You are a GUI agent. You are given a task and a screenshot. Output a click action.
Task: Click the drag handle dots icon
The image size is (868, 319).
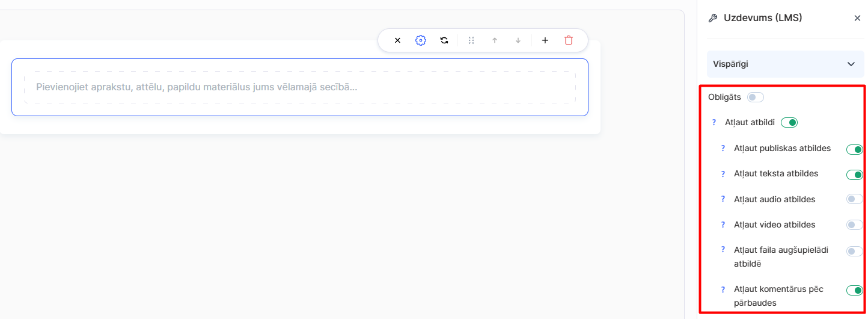point(471,40)
